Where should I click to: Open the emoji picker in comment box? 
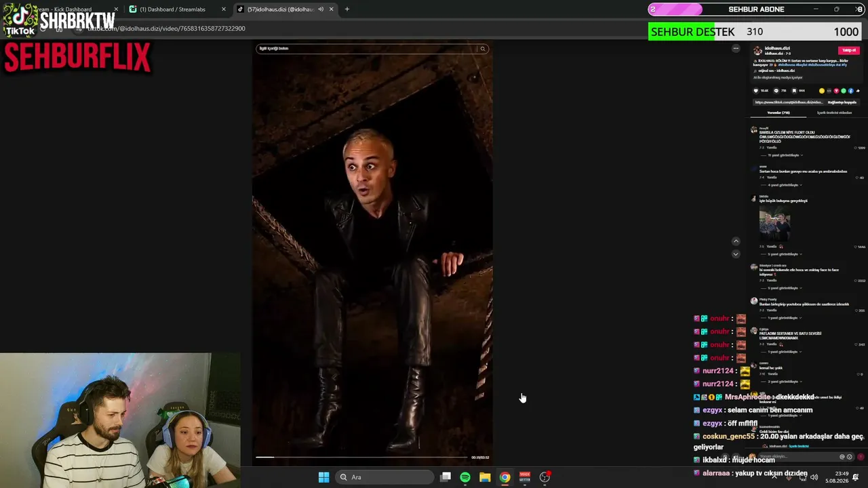[849, 457]
